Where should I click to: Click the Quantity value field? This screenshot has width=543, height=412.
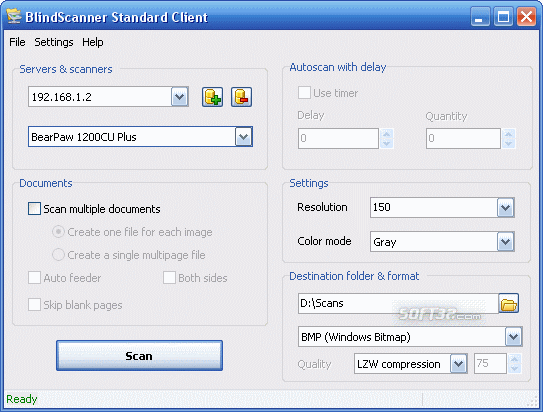pyautogui.click(x=463, y=138)
